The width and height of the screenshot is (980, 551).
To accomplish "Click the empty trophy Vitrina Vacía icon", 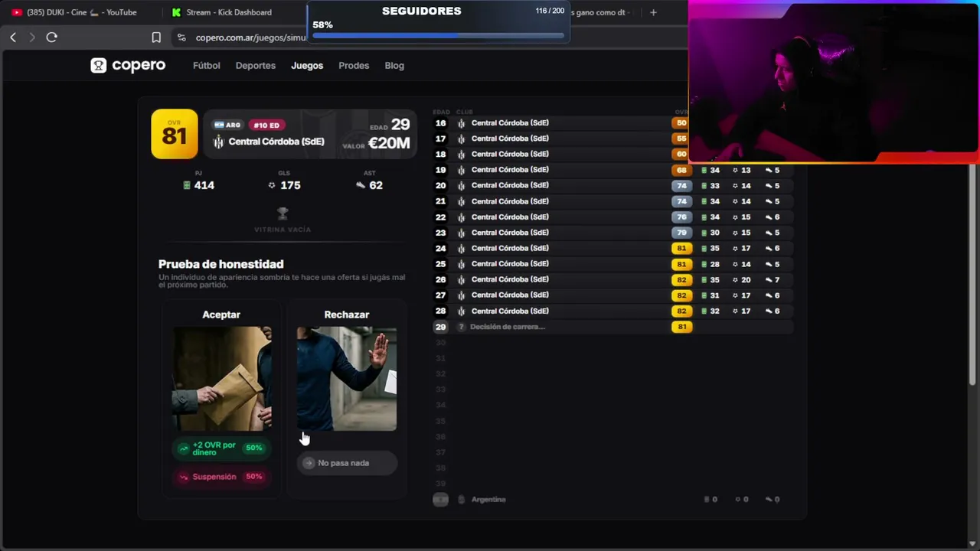I will (x=283, y=213).
